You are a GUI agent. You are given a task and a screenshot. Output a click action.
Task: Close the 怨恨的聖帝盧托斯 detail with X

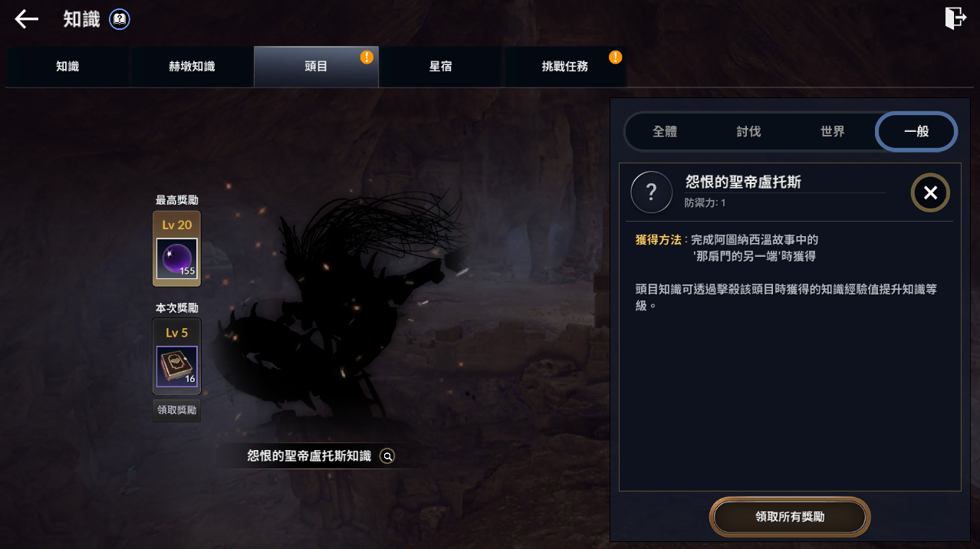pyautogui.click(x=930, y=192)
